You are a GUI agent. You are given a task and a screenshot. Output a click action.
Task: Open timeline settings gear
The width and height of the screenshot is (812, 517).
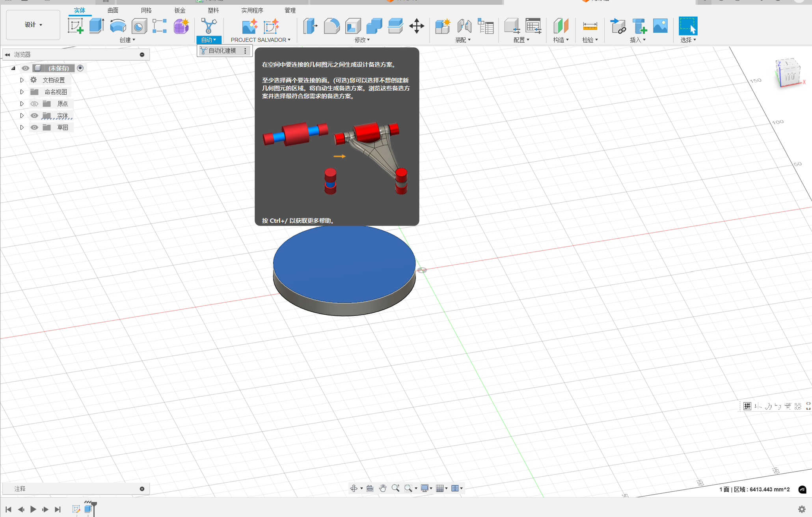point(802,509)
